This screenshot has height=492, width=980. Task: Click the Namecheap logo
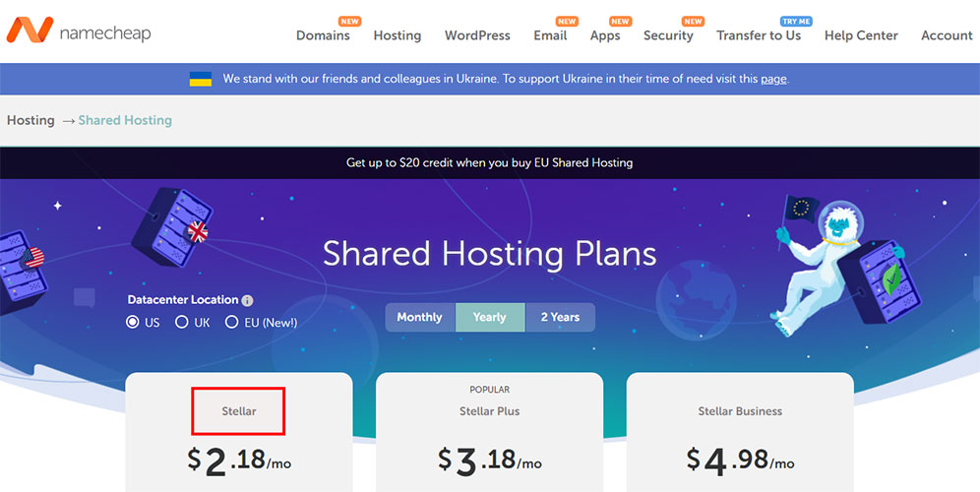pos(79,31)
